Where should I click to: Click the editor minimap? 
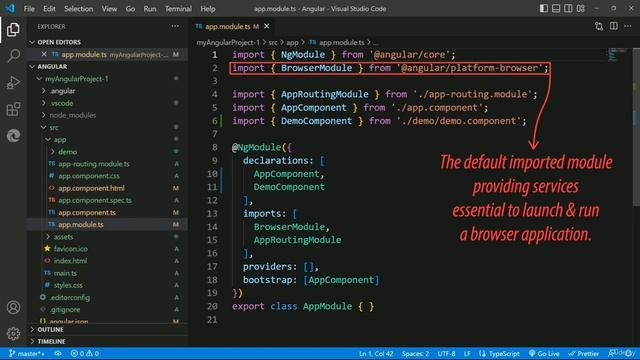point(616,55)
